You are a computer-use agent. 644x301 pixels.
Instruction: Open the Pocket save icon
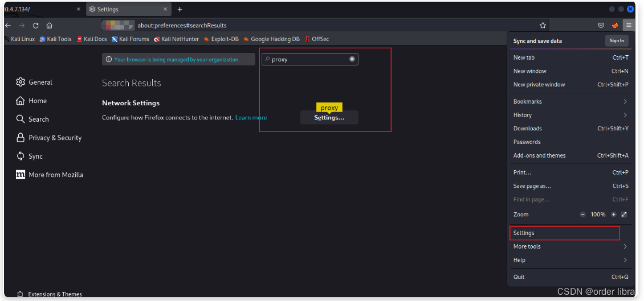[x=601, y=26]
